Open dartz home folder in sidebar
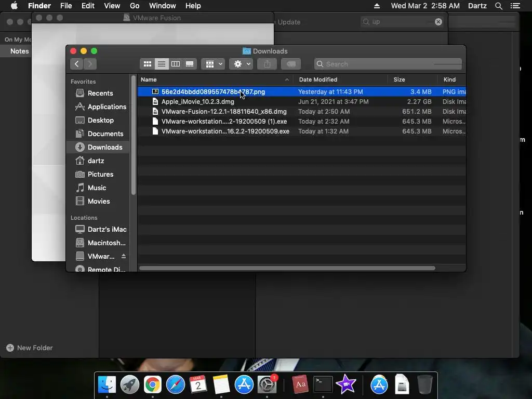 point(98,161)
